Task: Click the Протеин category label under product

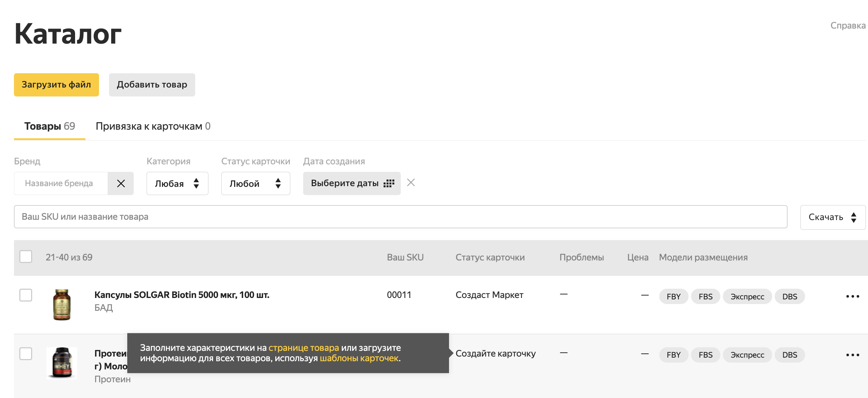Action: coord(113,379)
